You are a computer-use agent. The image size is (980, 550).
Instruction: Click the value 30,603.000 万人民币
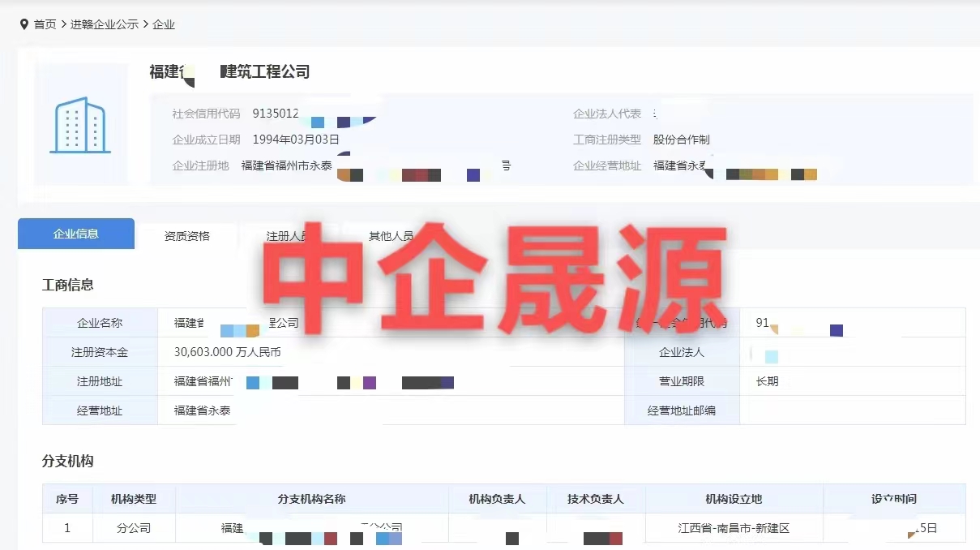pos(228,352)
